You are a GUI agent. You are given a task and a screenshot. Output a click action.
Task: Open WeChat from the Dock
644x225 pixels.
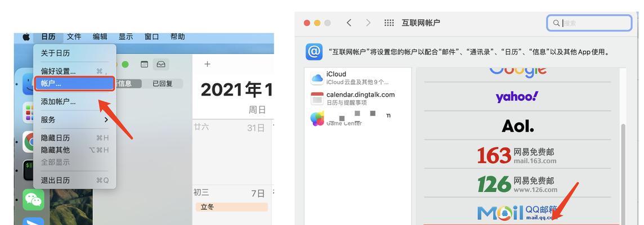[x=33, y=199]
